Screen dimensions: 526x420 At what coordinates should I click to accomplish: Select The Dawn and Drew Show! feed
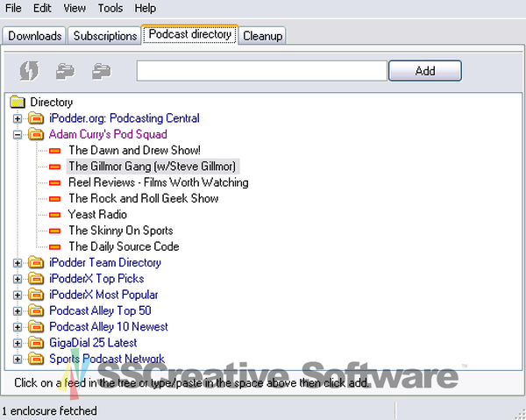point(134,150)
